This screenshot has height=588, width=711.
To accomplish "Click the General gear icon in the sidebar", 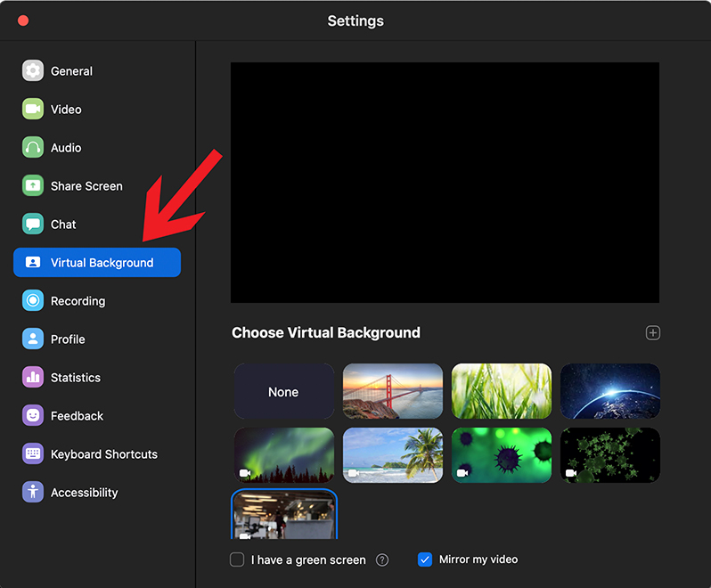I will pyautogui.click(x=33, y=71).
